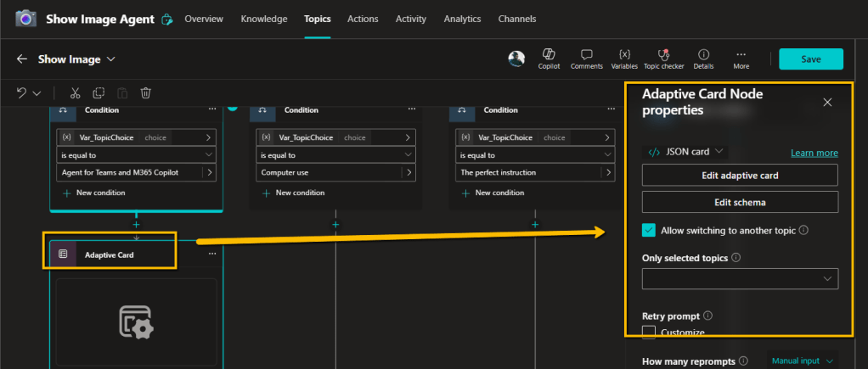Enable the Retry prompt Customize checkbox
This screenshot has width=868, height=369.
pos(649,332)
